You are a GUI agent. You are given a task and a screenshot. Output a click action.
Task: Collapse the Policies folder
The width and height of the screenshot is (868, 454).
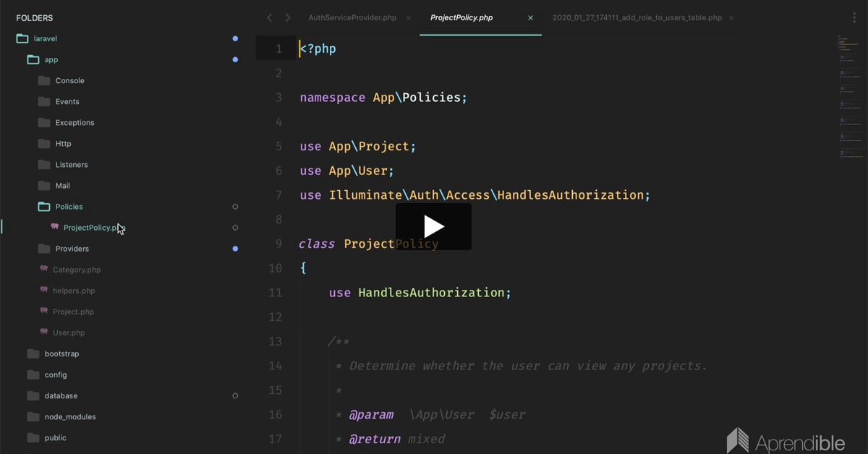click(x=69, y=206)
